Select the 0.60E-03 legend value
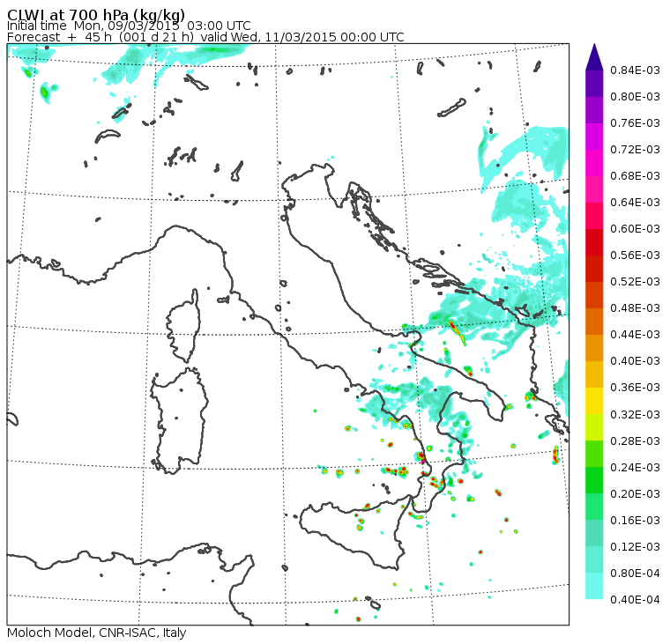670x644 pixels. tap(635, 229)
